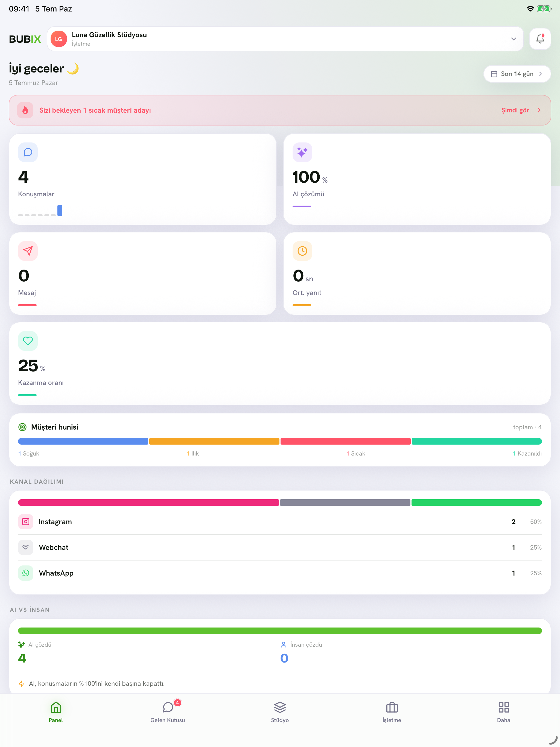The image size is (560, 747).
Task: Click the chat bubble icon on Konuşmalar card
Action: (x=28, y=152)
